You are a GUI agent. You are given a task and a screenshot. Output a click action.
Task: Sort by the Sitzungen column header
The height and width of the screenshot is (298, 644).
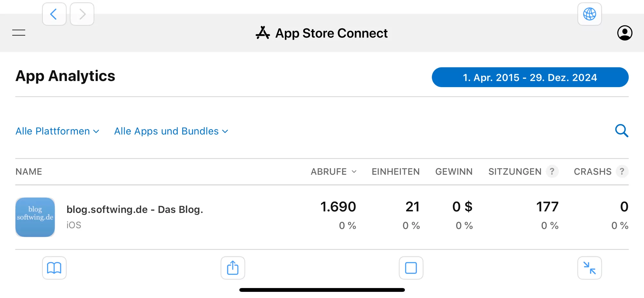(x=515, y=172)
